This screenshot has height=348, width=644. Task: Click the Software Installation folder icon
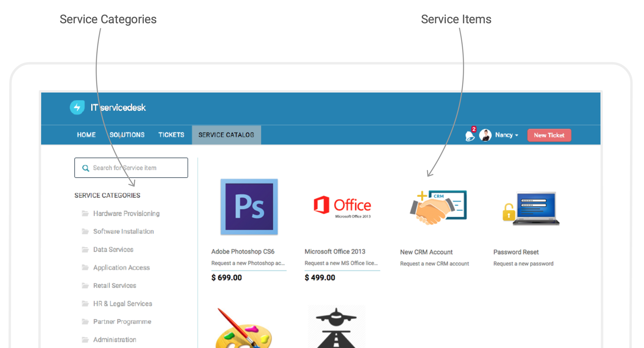(x=85, y=231)
